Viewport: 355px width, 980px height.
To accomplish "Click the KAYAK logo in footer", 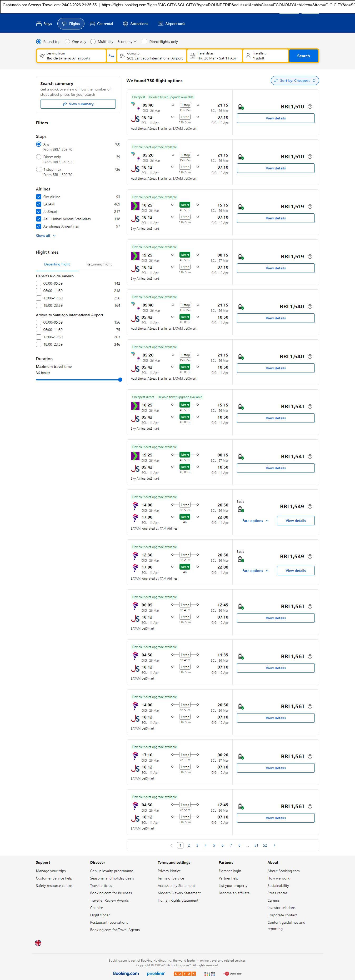I will click(184, 973).
